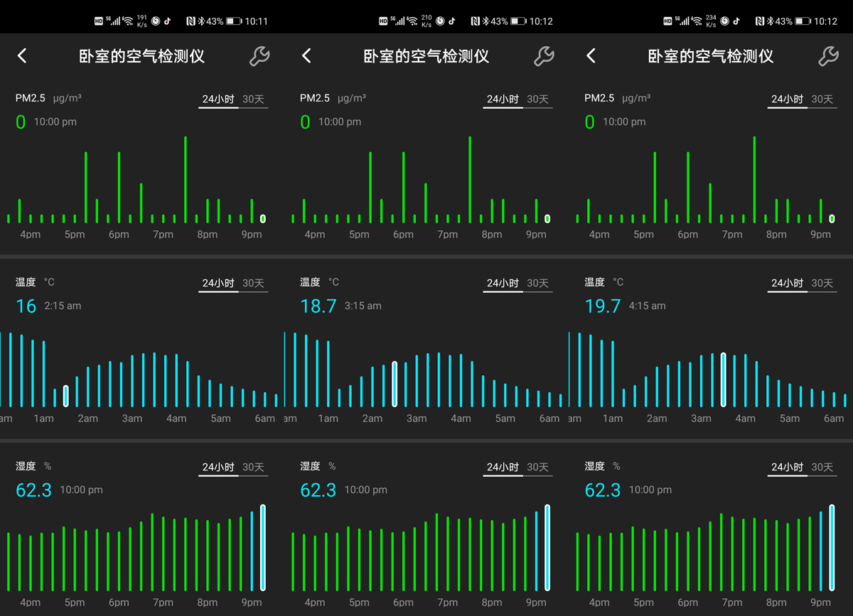Tap back arrow in the leftmost phone screen
The height and width of the screenshot is (616, 853).
click(x=22, y=55)
